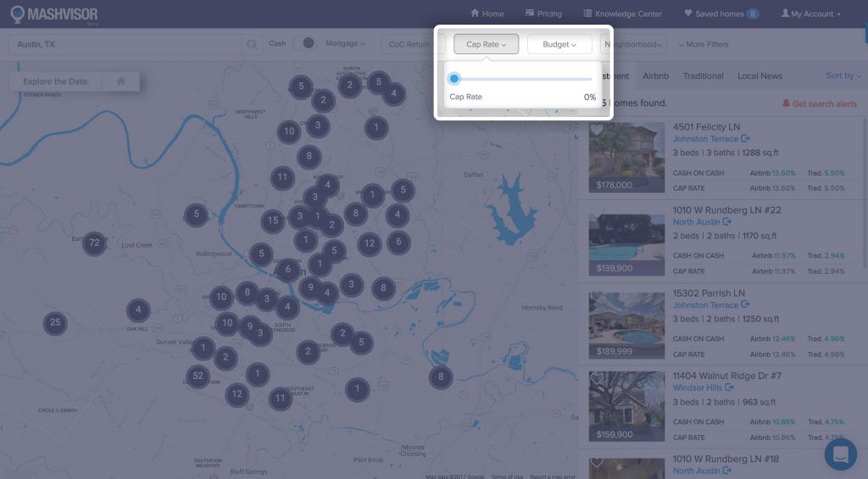Viewport: 868px width, 479px height.
Task: Open the Budget filter dropdown
Action: [x=559, y=44]
